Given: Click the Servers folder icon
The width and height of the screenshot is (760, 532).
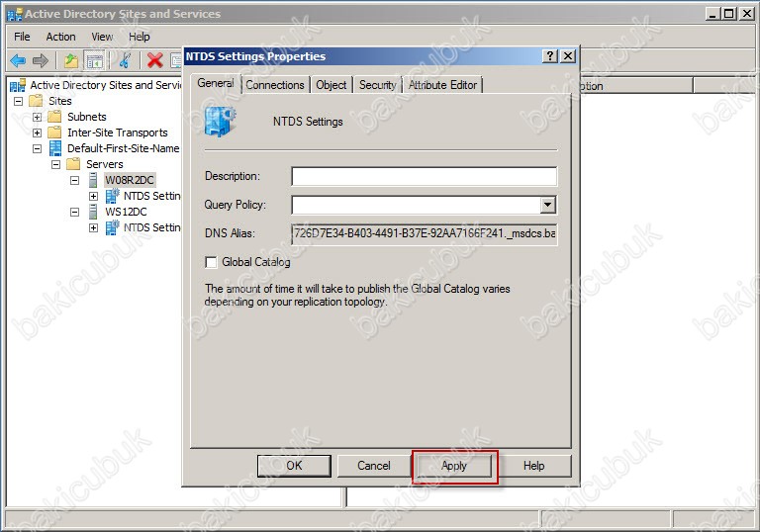Looking at the screenshot, I should [x=73, y=164].
